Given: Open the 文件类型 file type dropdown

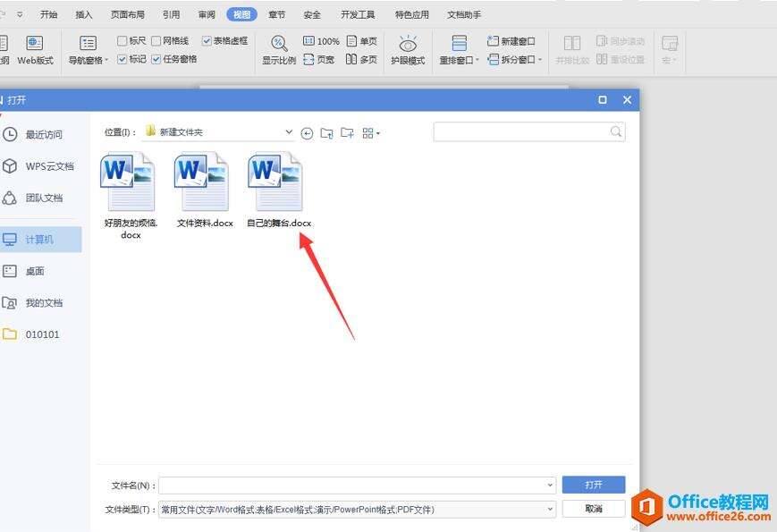Looking at the screenshot, I should pyautogui.click(x=550, y=509).
